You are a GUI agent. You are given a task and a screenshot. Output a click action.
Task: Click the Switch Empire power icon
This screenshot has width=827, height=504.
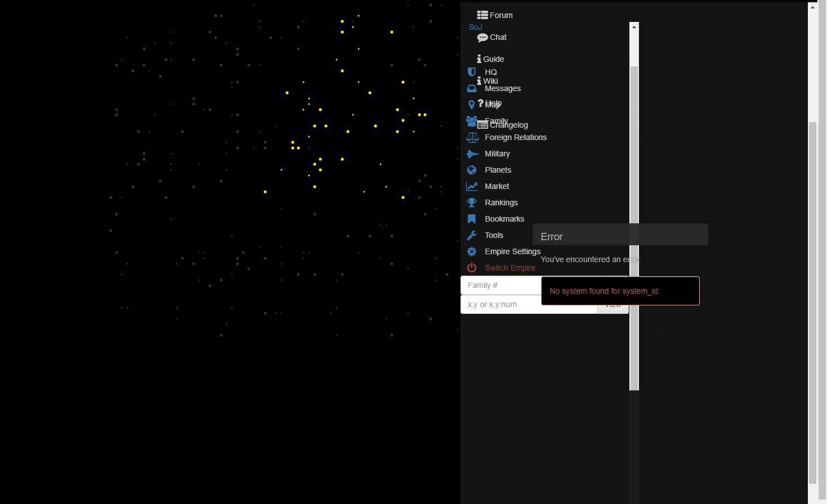pos(472,268)
